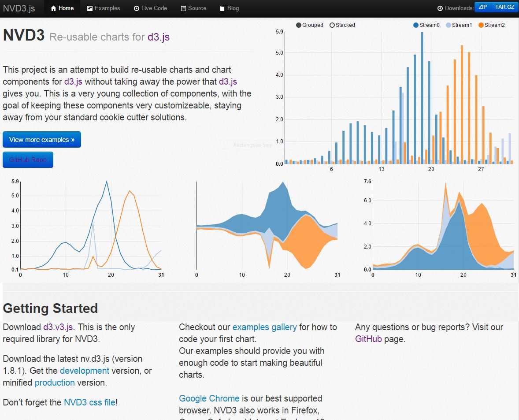Visit the examples gallery link

click(264, 327)
